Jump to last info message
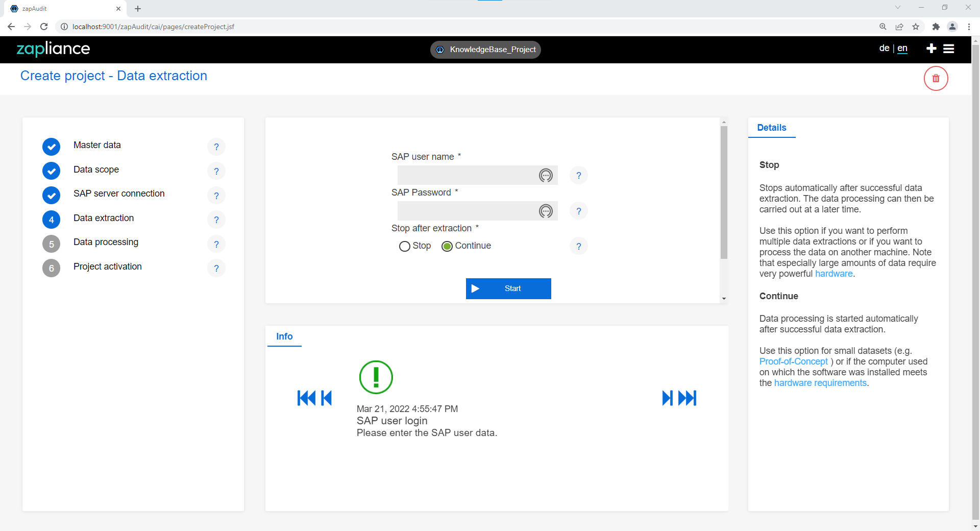 [x=688, y=398]
